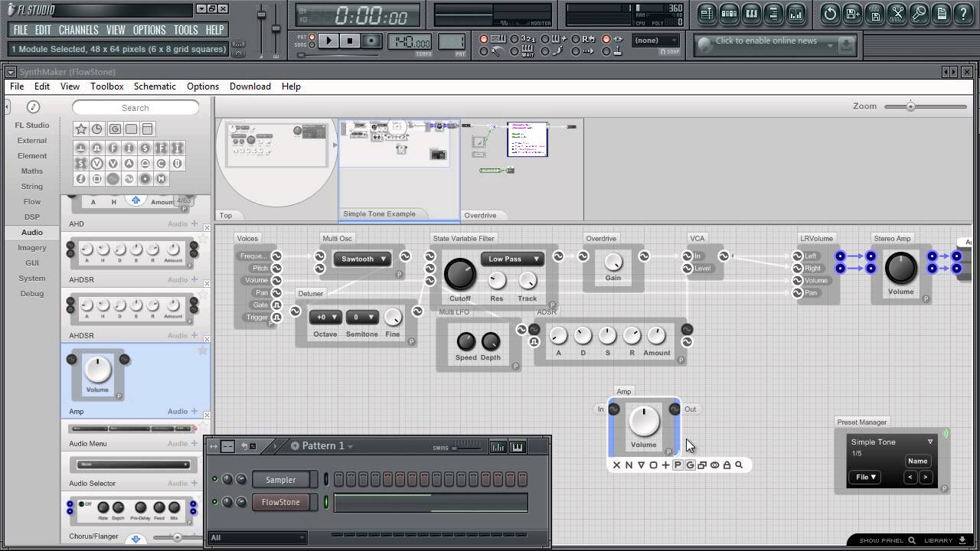Click to enable online news bar
This screenshot has height=551, width=980.
pos(774,44)
